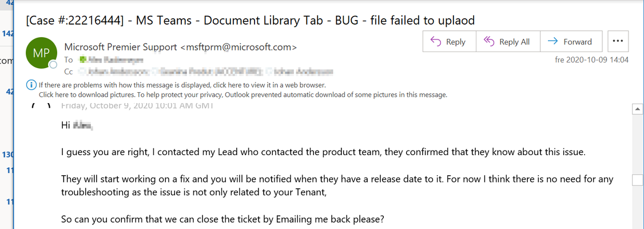Click the Reply All double-arrow icon

489,42
